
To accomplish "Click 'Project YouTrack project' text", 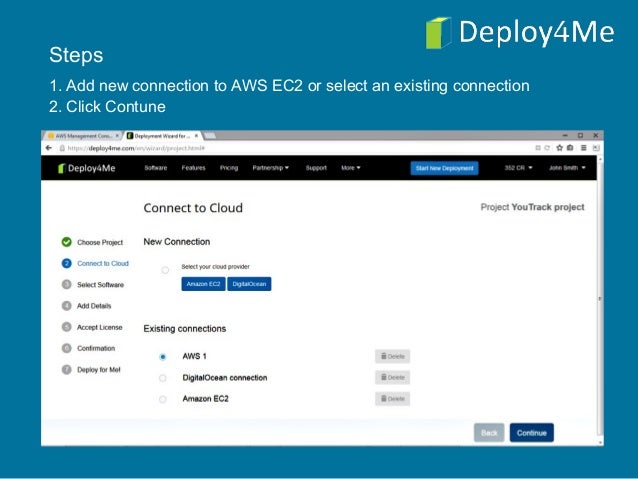I will click(x=532, y=207).
